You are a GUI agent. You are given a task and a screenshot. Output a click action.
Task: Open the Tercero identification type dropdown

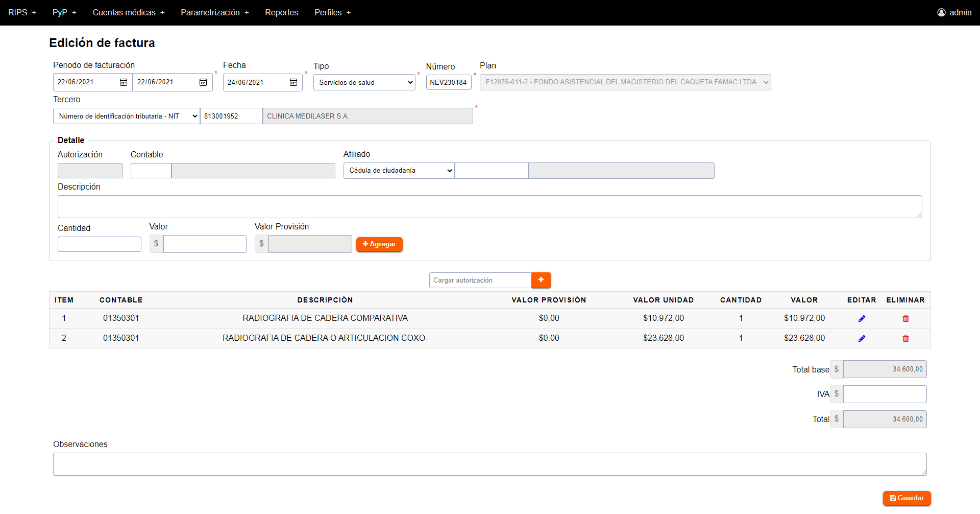126,116
